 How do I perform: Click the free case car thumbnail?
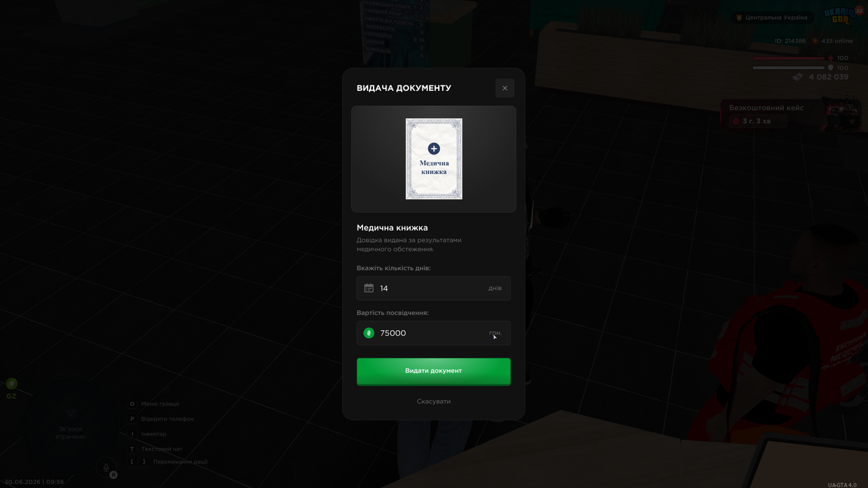click(x=841, y=114)
